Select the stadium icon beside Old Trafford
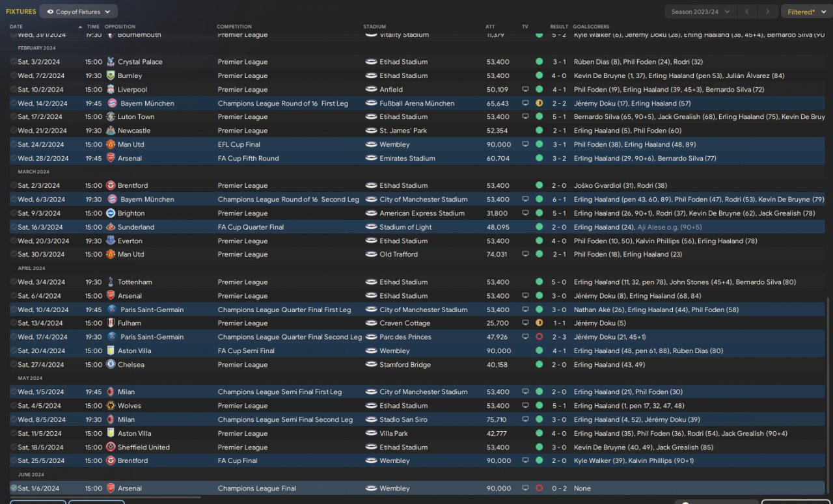The width and height of the screenshot is (833, 504). tap(371, 254)
